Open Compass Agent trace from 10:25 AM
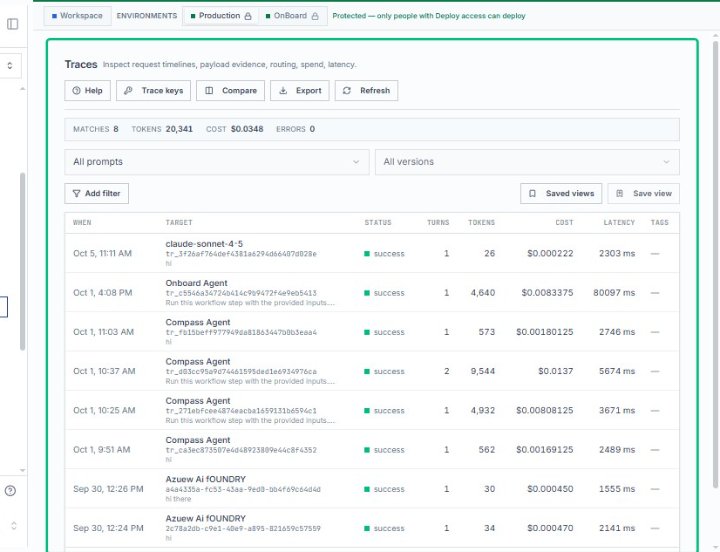This screenshot has height=552, width=720. tap(372, 411)
